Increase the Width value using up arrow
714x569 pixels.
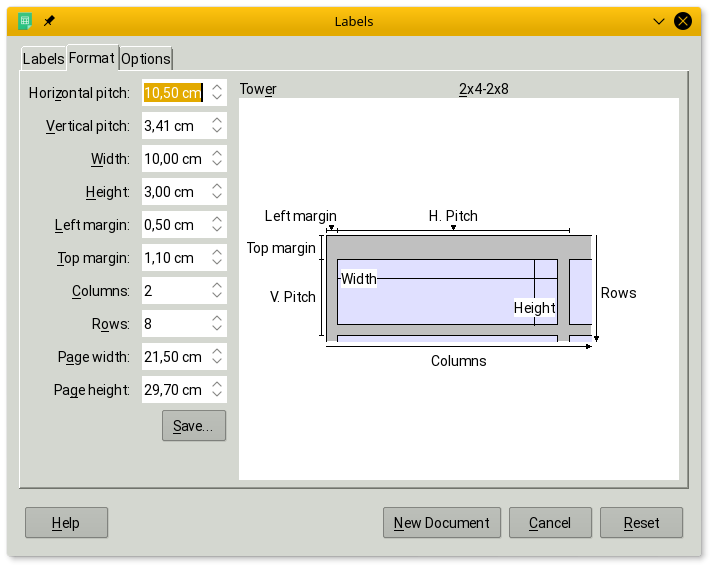pyautogui.click(x=217, y=154)
